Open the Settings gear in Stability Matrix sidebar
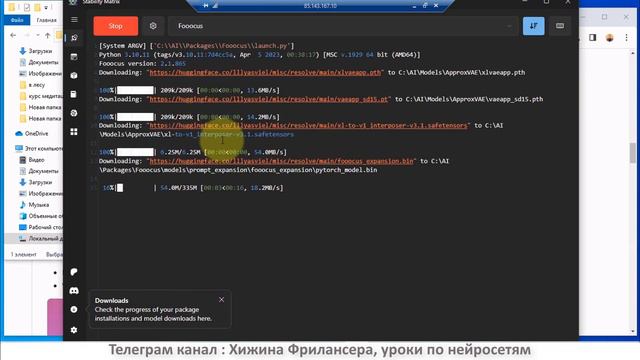640x360 pixels. coord(74,330)
